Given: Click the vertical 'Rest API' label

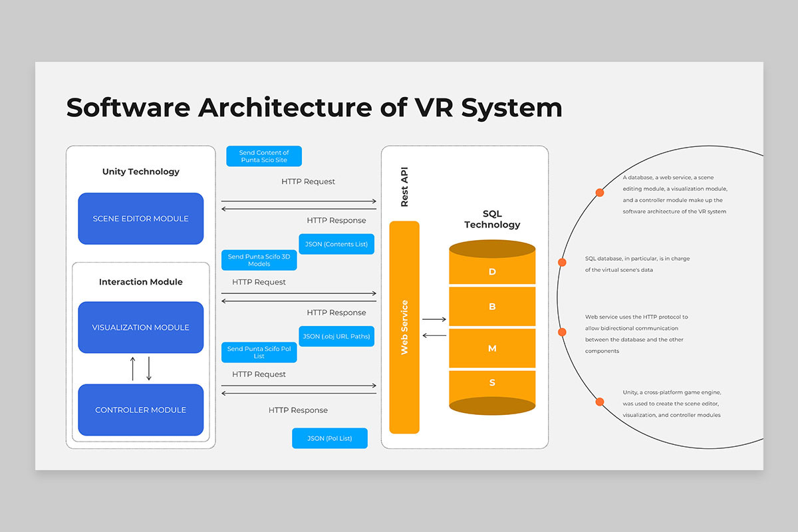Looking at the screenshot, I should click(404, 187).
